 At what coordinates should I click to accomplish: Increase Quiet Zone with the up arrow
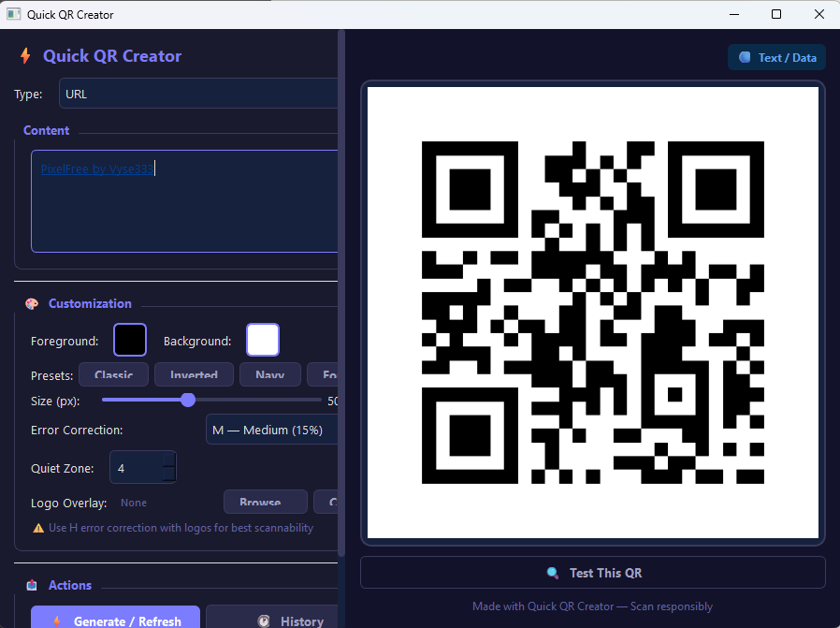coord(168,460)
